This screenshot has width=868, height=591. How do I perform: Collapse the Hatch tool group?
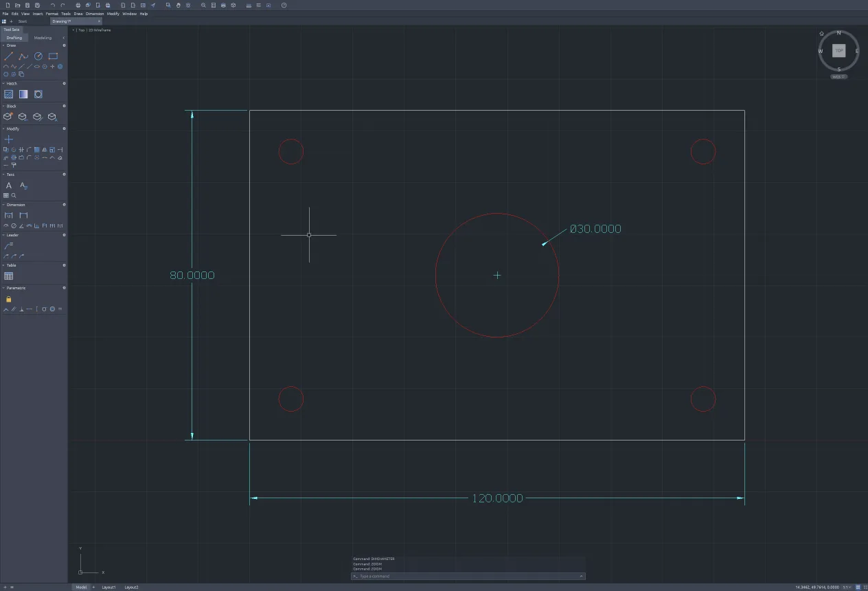pos(3,83)
